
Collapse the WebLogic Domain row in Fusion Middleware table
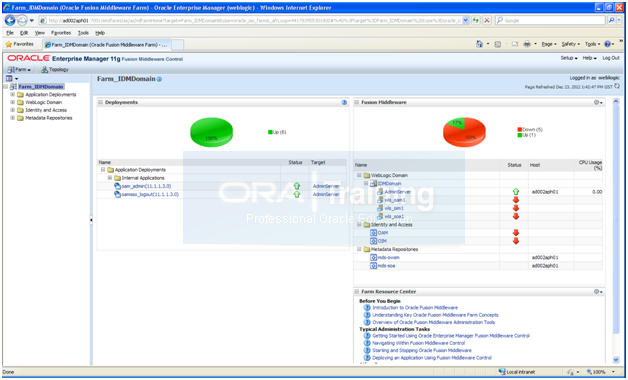[x=359, y=175]
